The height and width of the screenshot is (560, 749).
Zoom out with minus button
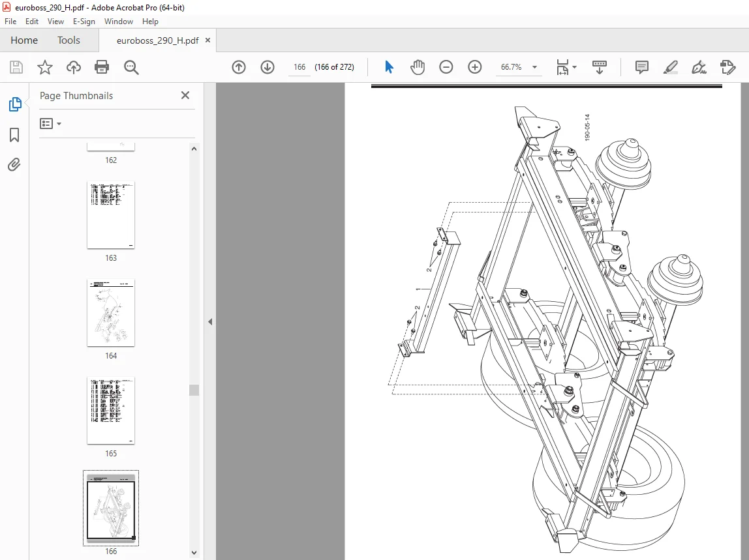(x=446, y=67)
